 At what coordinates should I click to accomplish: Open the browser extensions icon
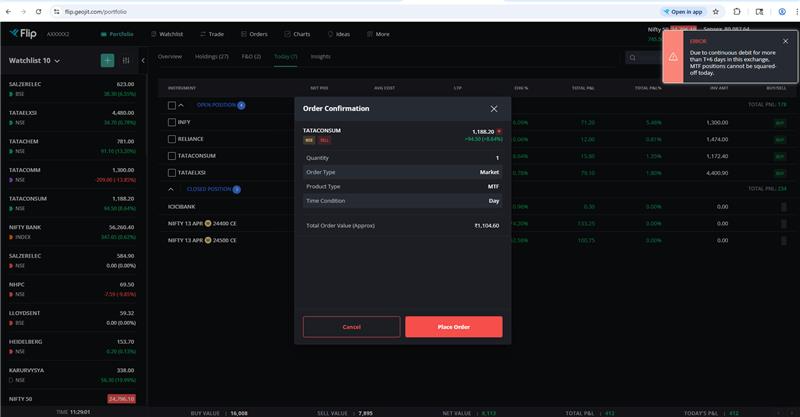pos(737,11)
